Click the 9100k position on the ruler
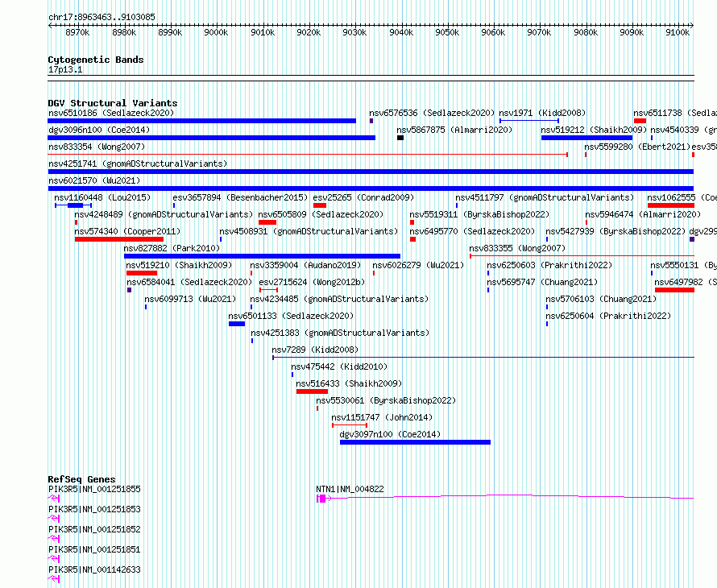717x588 pixels. point(678,32)
